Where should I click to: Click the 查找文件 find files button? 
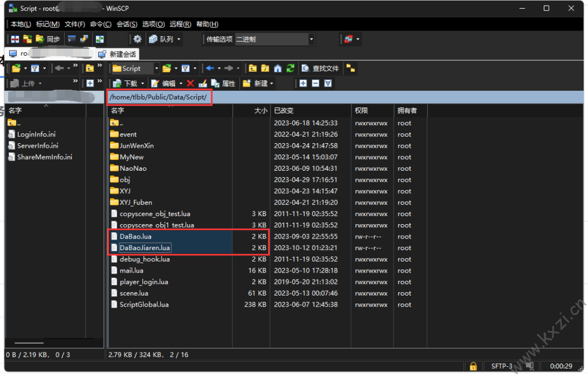coord(320,68)
